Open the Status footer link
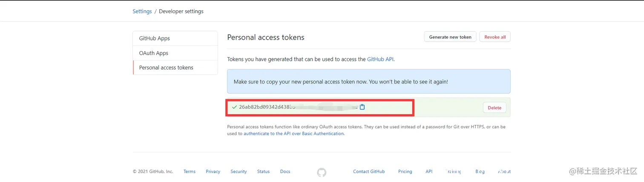Screen dimensions: 644x182 263,172
